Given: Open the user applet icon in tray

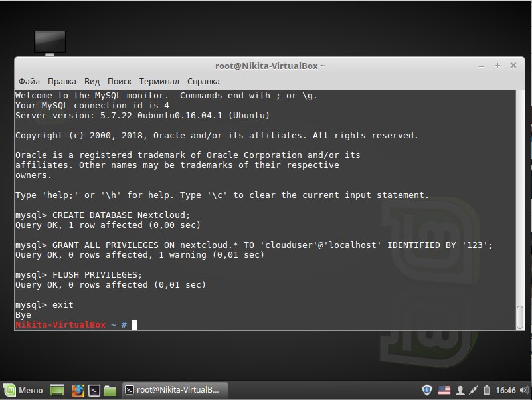Looking at the screenshot, I should (x=460, y=391).
